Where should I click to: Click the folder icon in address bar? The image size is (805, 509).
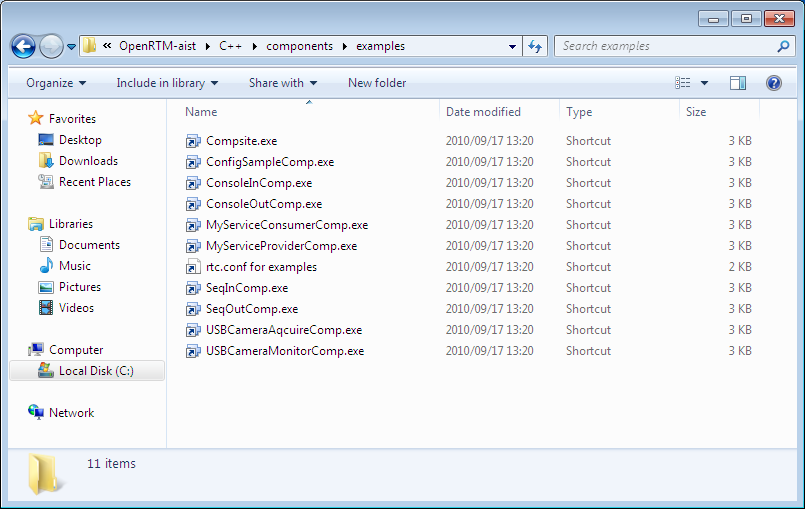[x=89, y=46]
